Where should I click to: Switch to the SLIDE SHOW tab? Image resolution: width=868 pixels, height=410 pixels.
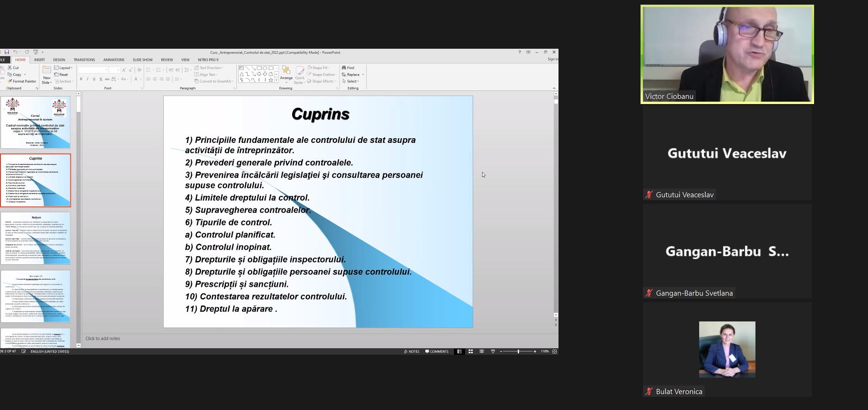click(x=143, y=60)
